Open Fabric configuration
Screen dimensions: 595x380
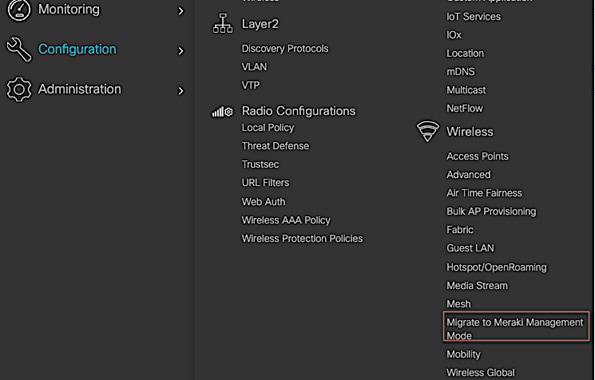460,230
